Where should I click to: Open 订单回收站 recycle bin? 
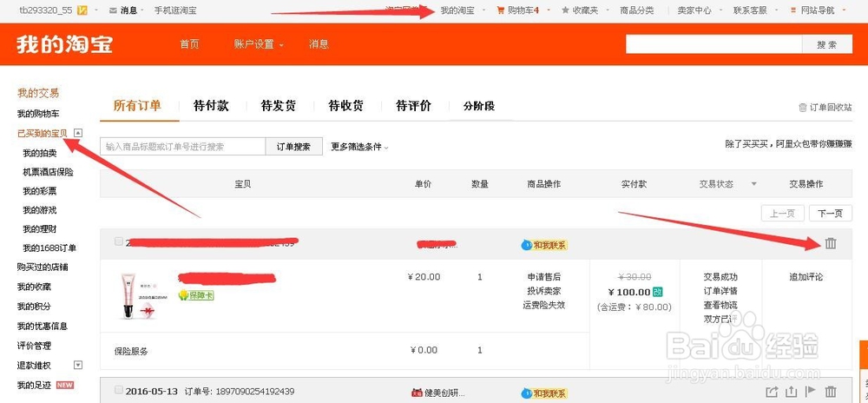[825, 108]
